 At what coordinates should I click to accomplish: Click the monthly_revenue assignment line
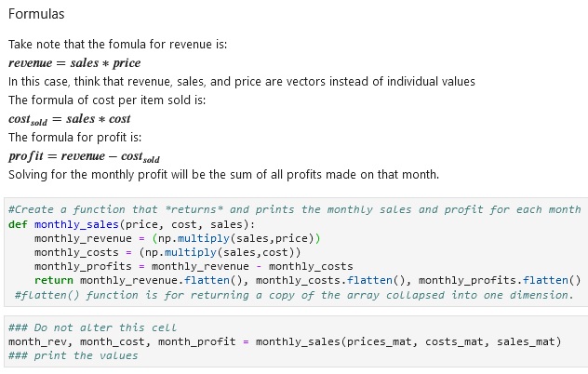pyautogui.click(x=178, y=238)
